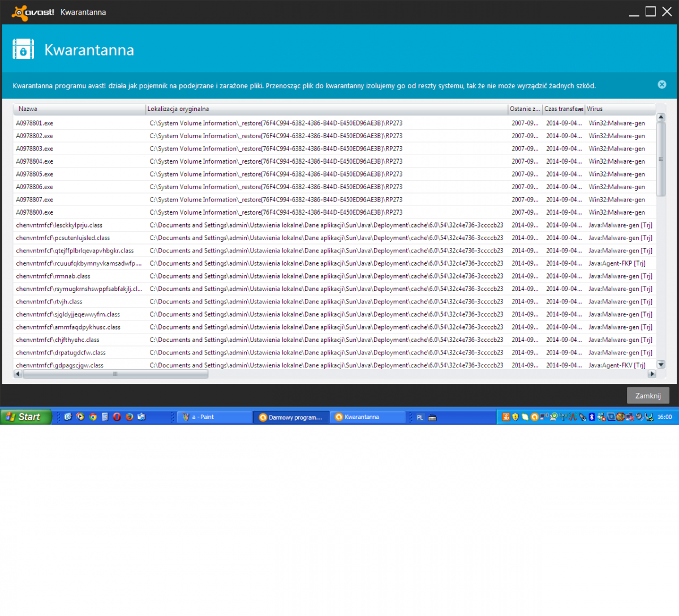Open the Windows Start menu
This screenshot has width=679, height=616.
click(26, 417)
